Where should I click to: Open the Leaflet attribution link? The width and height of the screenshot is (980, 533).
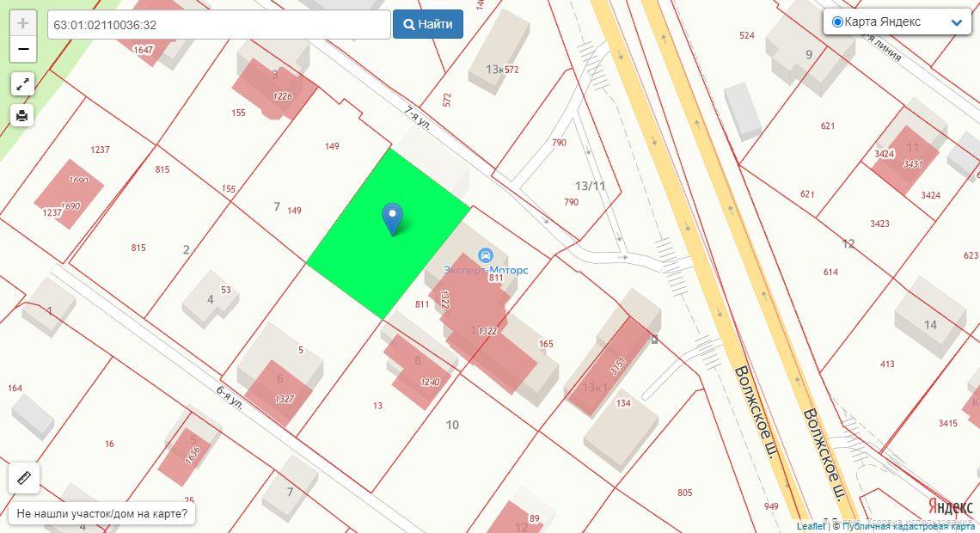tap(811, 527)
